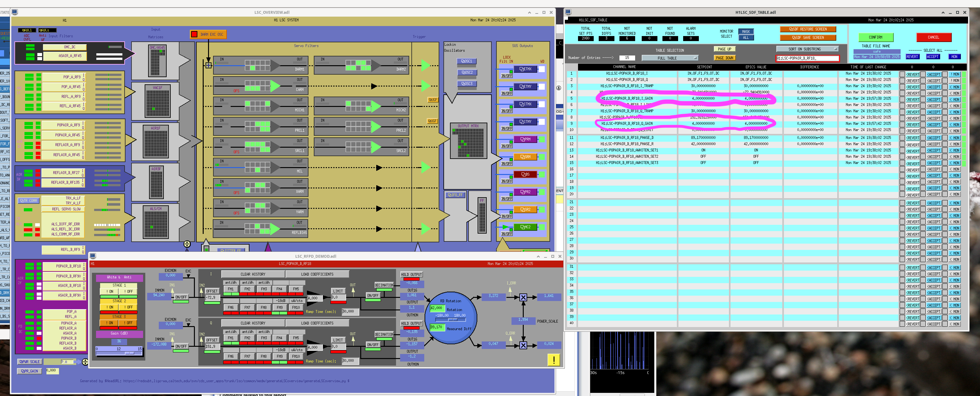
Task: Click the Q_ERR multiplier X block
Action: pyautogui.click(x=523, y=346)
